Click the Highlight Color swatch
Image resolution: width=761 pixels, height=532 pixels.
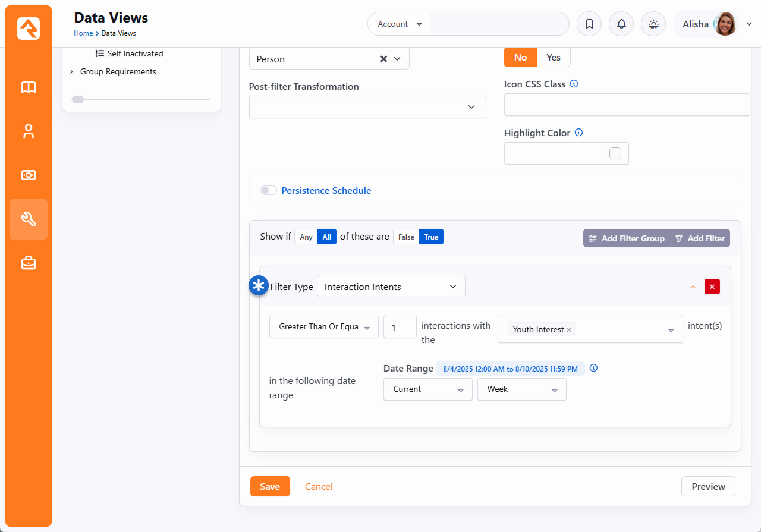[x=615, y=153]
